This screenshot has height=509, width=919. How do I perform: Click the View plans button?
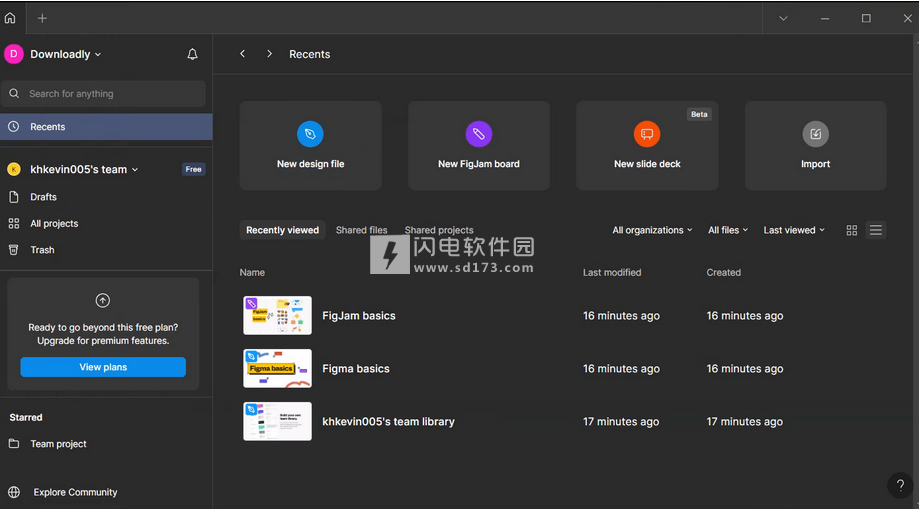[103, 367]
